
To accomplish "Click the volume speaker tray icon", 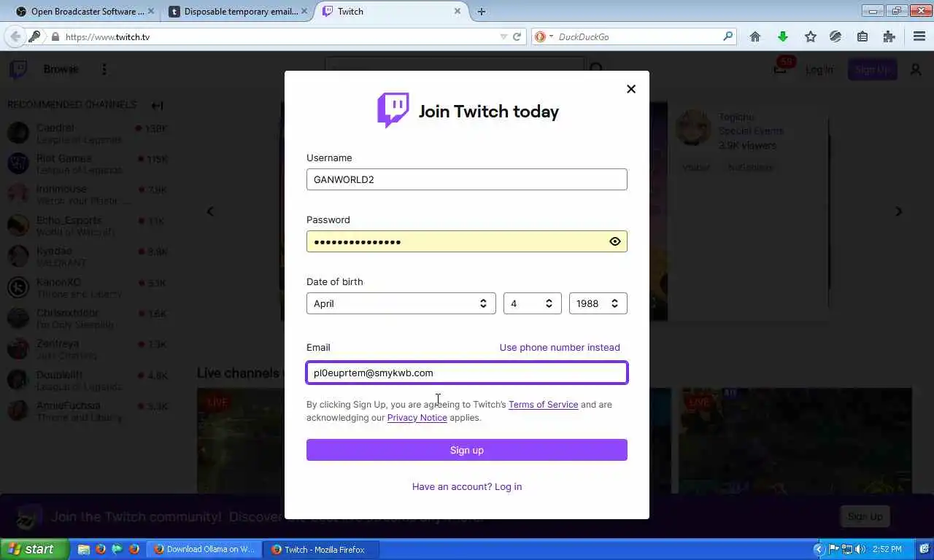I will click(860, 549).
